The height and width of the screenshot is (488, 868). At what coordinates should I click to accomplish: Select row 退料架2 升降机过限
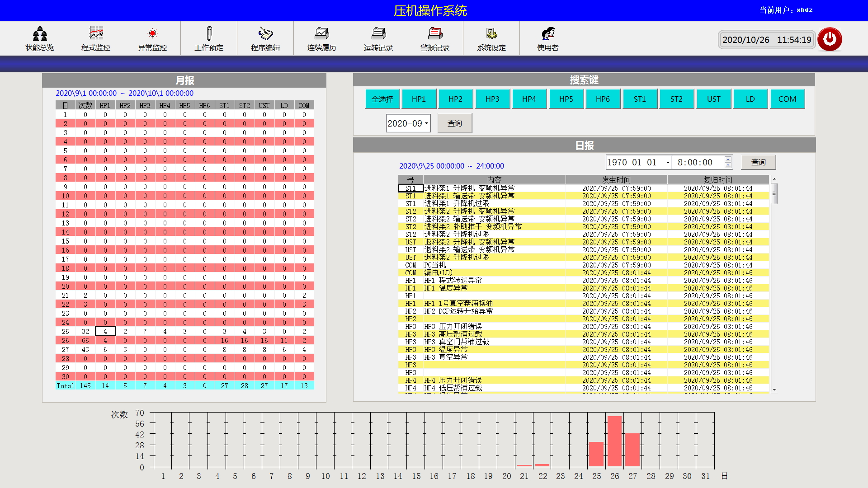coord(584,257)
